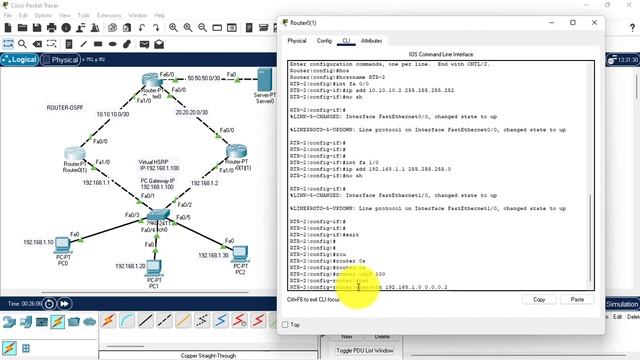Activate the Select tool

coord(8,44)
